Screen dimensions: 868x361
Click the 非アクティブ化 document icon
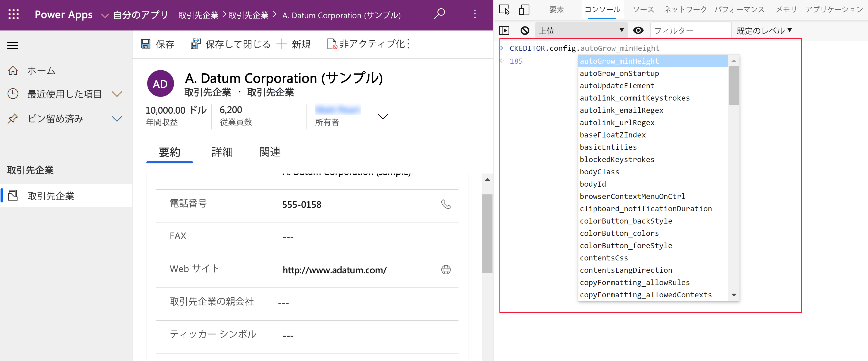(332, 44)
